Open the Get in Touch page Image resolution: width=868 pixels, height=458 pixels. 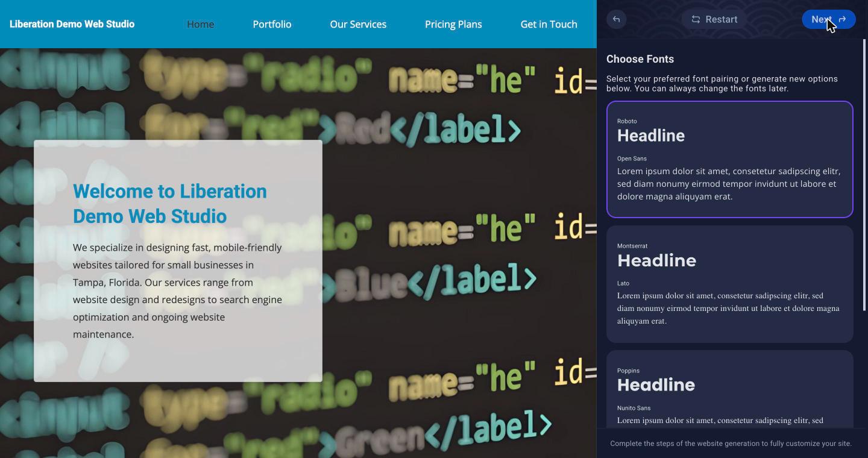pos(549,24)
